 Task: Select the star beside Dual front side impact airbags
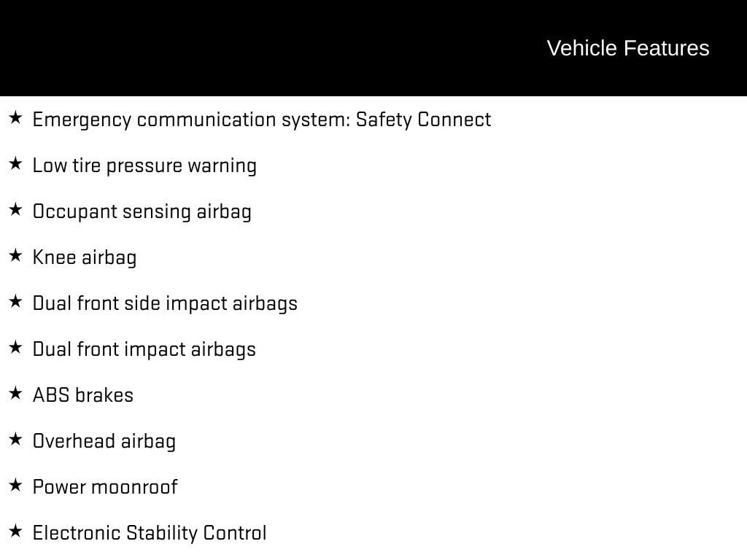point(16,301)
